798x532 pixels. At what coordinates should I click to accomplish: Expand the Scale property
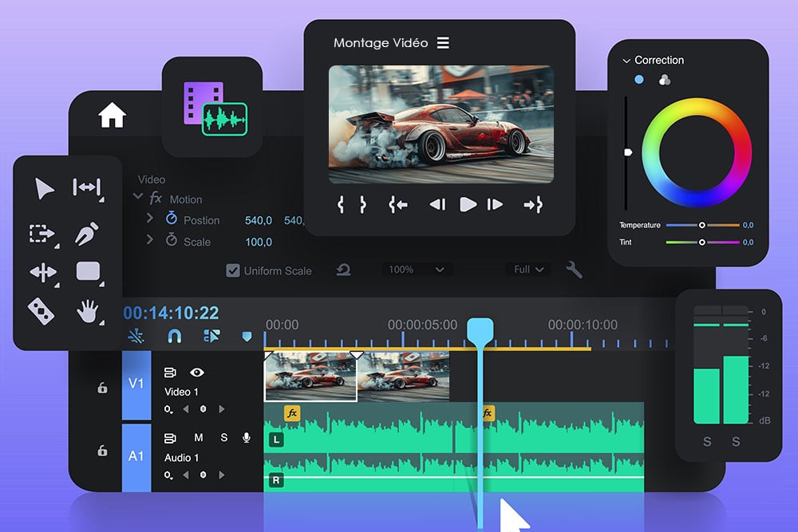pyautogui.click(x=150, y=239)
